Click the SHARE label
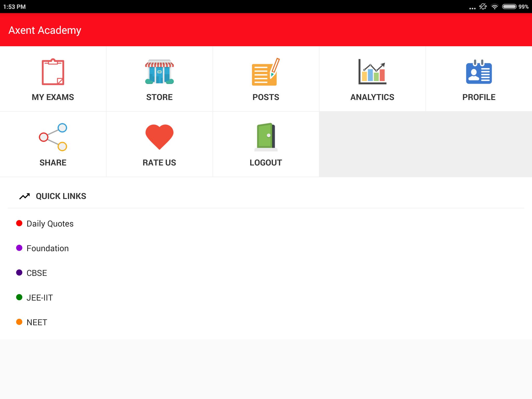 click(53, 163)
